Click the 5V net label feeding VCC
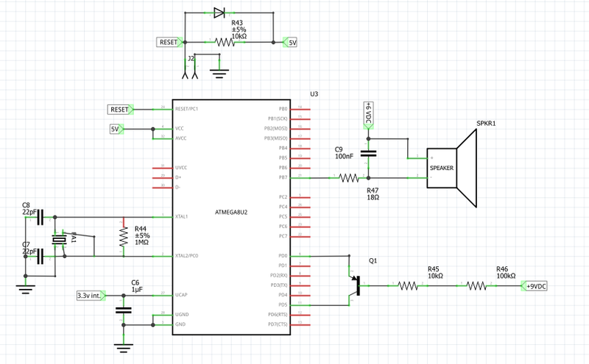 tap(116, 129)
